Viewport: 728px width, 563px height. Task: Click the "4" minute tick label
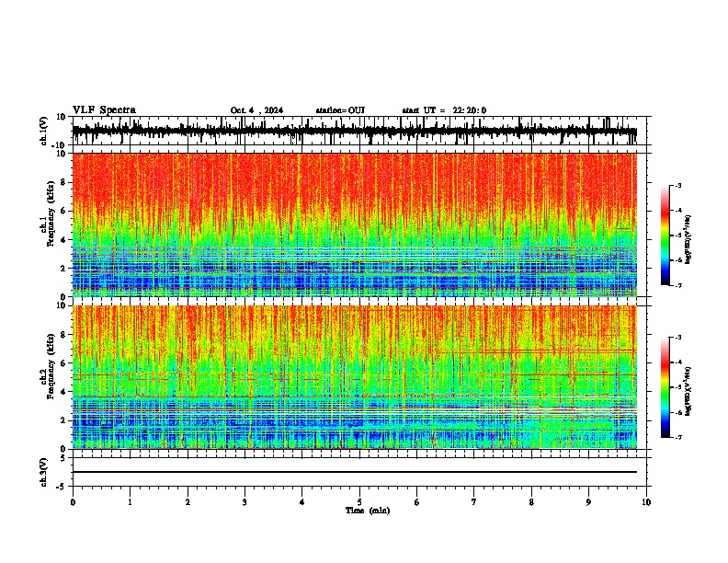point(302,502)
